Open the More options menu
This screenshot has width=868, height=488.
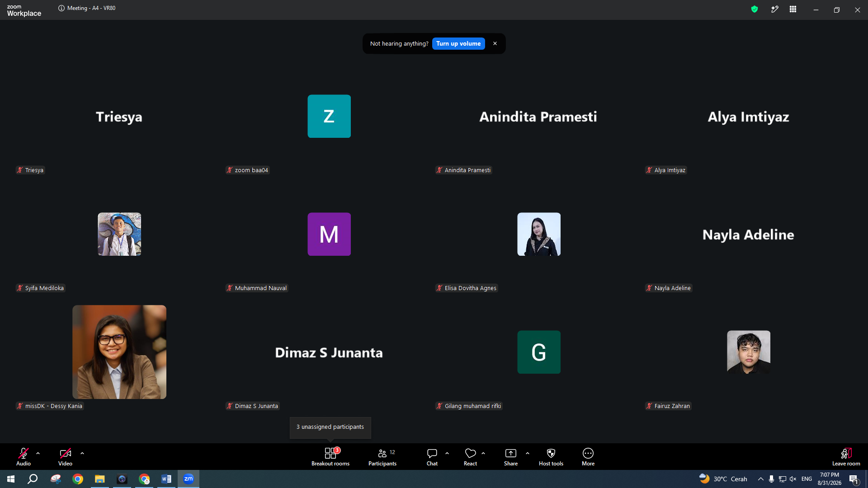588,456
